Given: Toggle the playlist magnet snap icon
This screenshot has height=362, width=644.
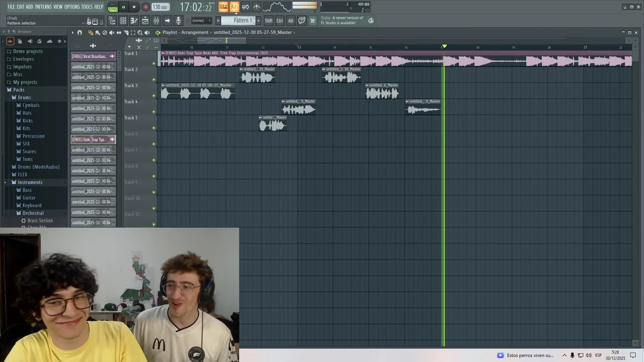Looking at the screenshot, I should pos(79,32).
